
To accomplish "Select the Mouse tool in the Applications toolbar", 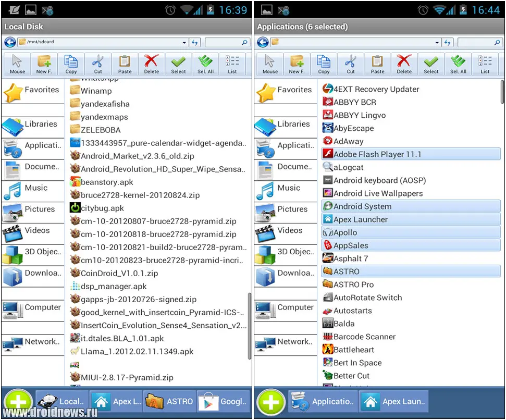I will [x=270, y=64].
